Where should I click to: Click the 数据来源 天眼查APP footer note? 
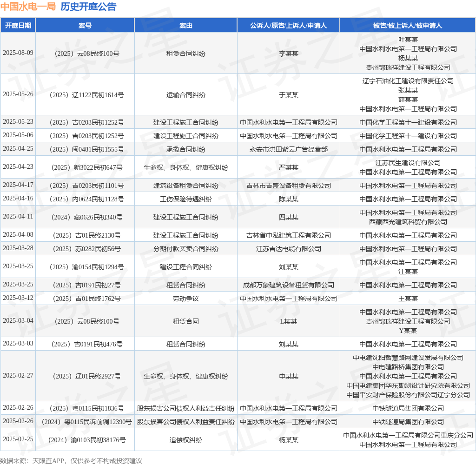click(71, 461)
